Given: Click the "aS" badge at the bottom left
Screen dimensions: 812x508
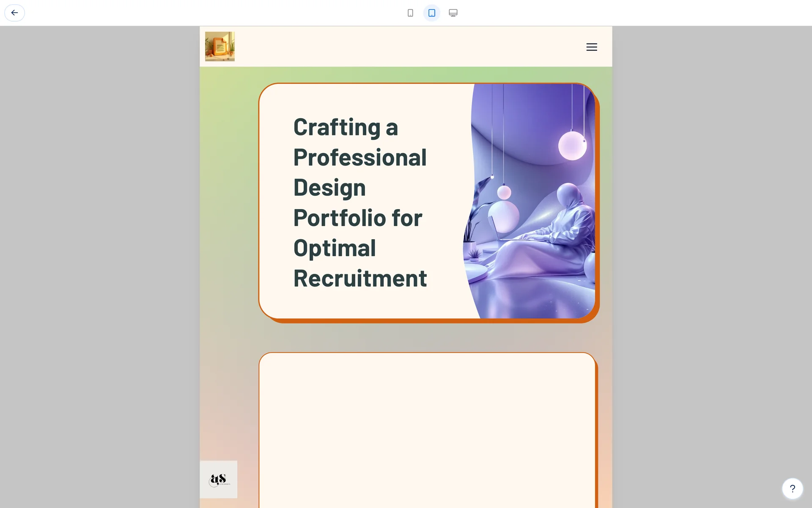Looking at the screenshot, I should pyautogui.click(x=219, y=479).
